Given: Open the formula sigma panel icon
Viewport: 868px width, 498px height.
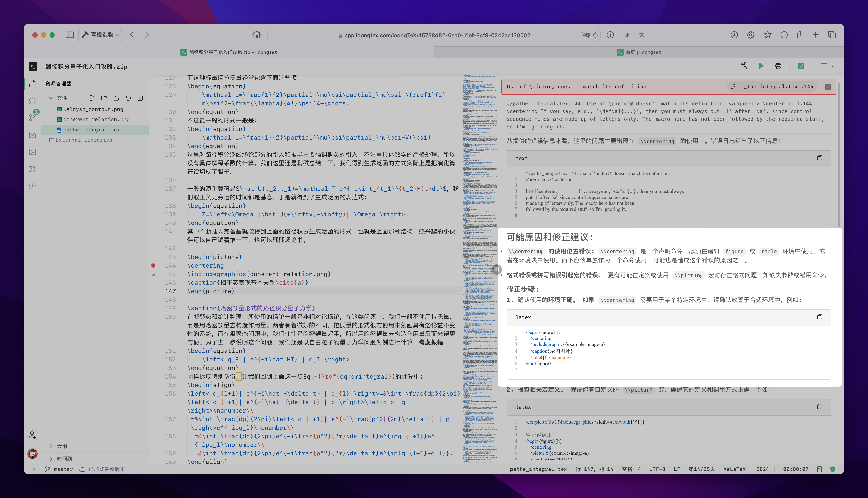Looking at the screenshot, I should point(32,169).
